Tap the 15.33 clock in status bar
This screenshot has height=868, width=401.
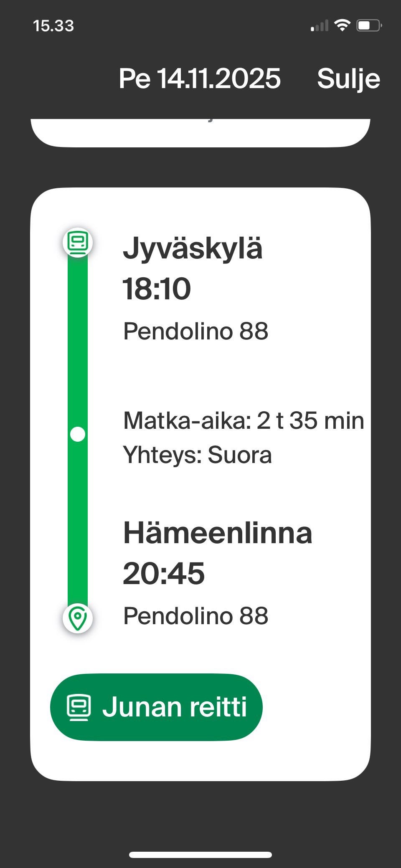pyautogui.click(x=53, y=26)
